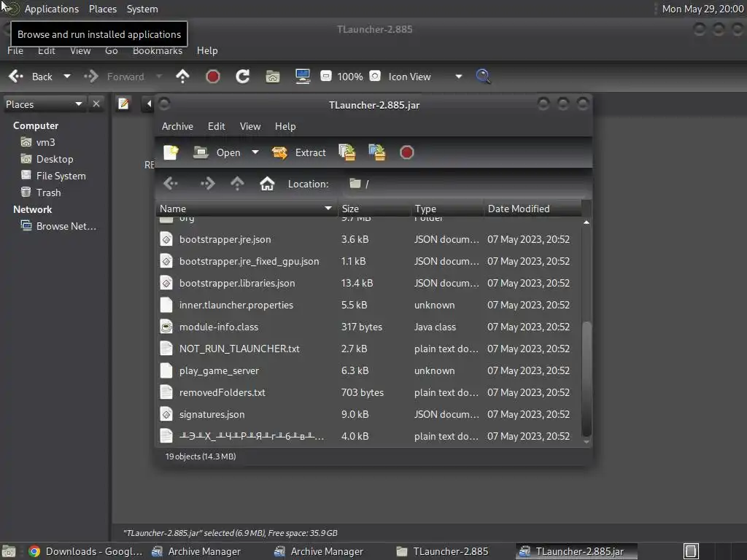This screenshot has width=747, height=560.
Task: Toggle location edit pencil icon
Action: tap(123, 104)
